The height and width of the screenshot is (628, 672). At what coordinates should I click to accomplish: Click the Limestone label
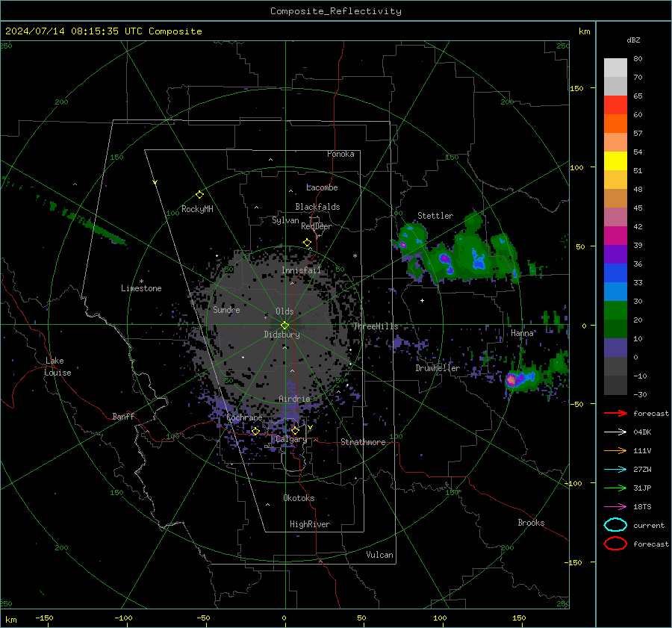141,288
